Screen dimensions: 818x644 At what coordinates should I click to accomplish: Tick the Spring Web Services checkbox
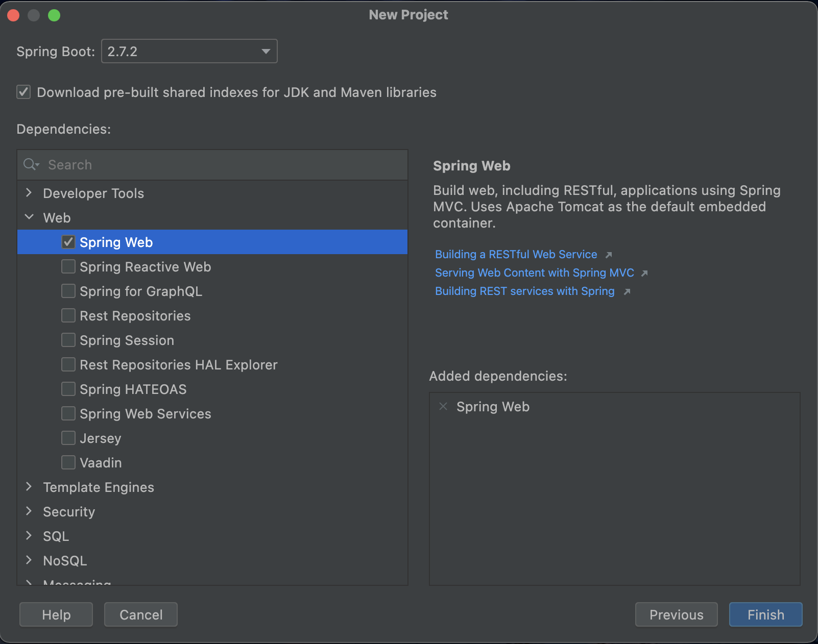point(68,413)
